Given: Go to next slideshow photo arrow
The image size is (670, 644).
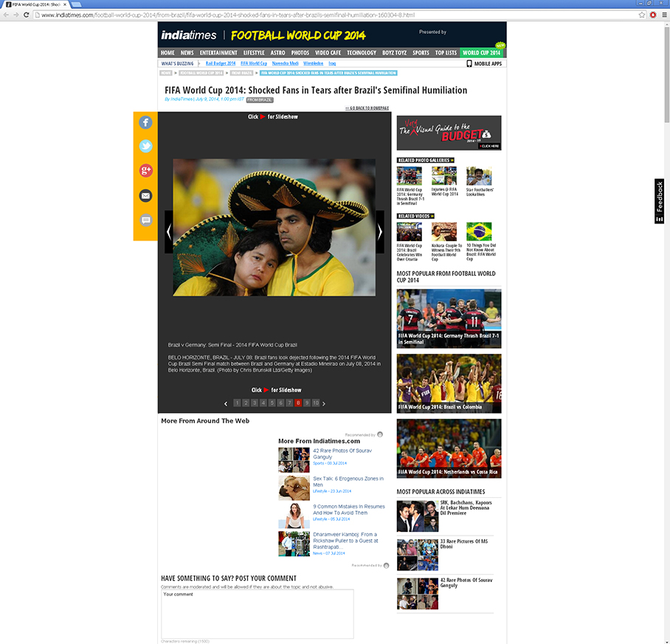Looking at the screenshot, I should tap(380, 232).
